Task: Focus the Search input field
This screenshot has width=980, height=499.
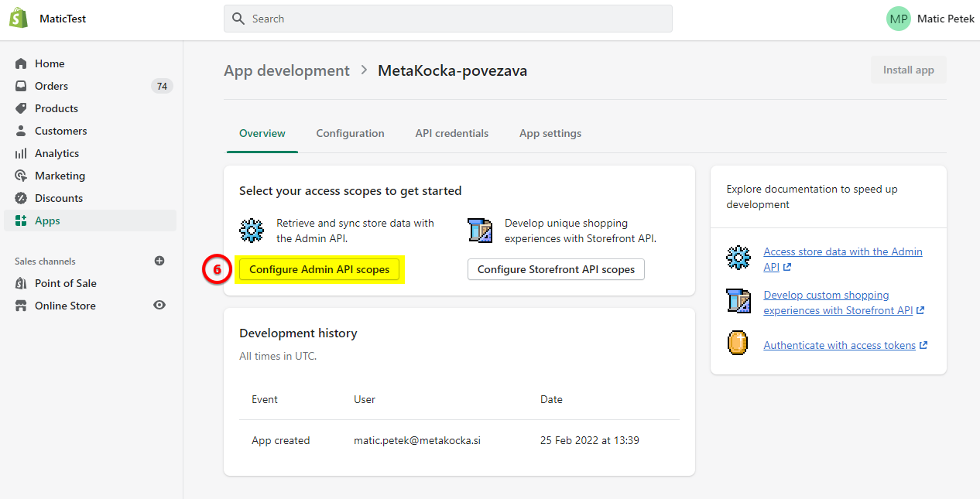Action: point(448,19)
